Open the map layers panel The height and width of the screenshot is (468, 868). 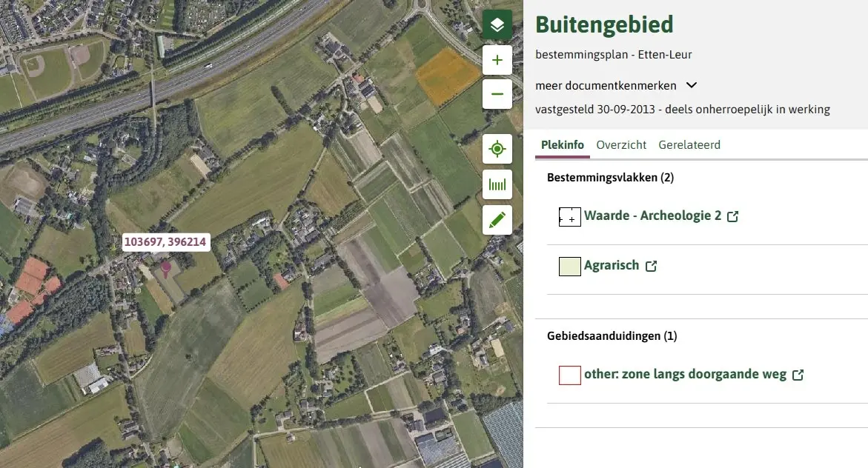click(497, 24)
